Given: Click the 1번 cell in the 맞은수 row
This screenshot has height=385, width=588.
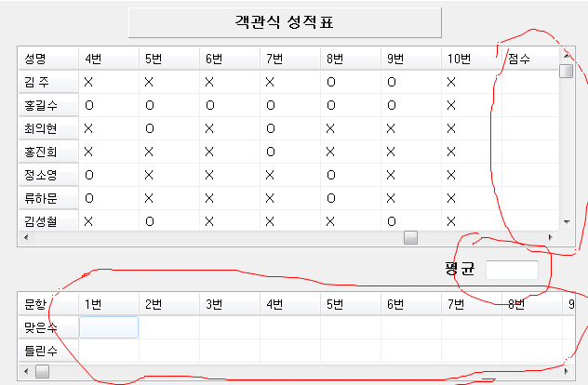Looking at the screenshot, I should pos(109,327).
